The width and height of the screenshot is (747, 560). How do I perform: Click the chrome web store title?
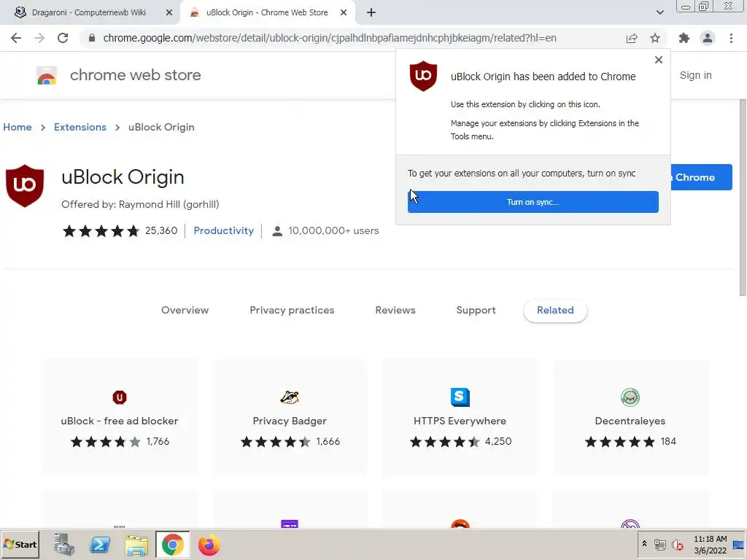click(135, 75)
